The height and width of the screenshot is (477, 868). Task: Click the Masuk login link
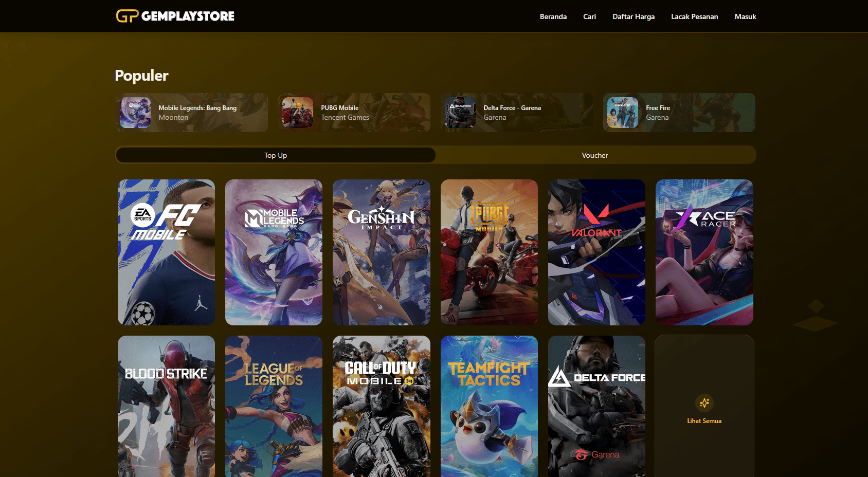tap(745, 16)
